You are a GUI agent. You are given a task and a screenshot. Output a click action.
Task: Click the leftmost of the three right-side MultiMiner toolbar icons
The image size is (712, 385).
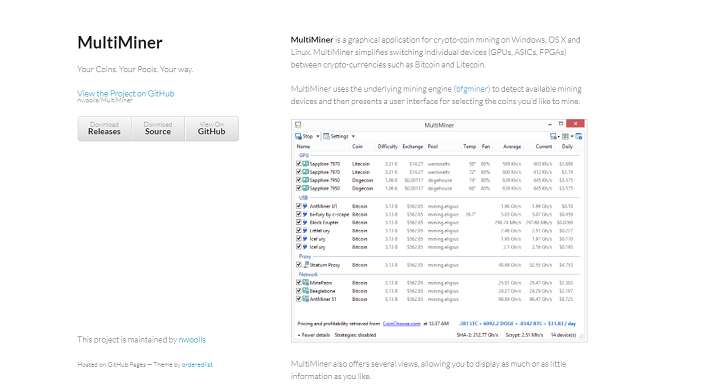pyautogui.click(x=553, y=136)
